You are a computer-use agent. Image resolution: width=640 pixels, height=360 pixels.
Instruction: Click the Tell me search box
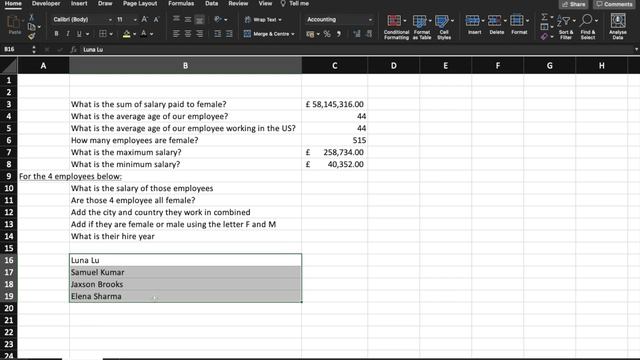coord(294,4)
